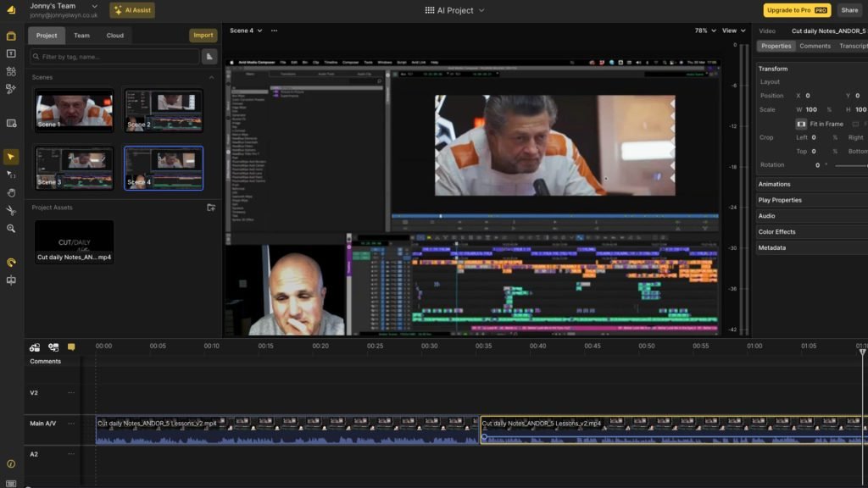Viewport: 868px width, 488px height.
Task: Click the text tool icon in left sidebar
Action: 11,55
